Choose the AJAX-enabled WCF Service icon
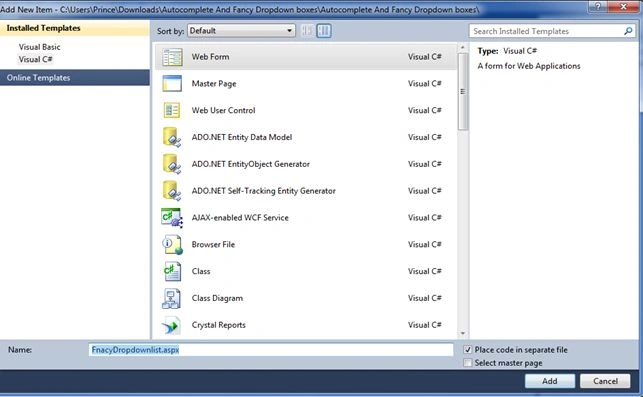This screenshot has width=643, height=397. pyautogui.click(x=172, y=218)
